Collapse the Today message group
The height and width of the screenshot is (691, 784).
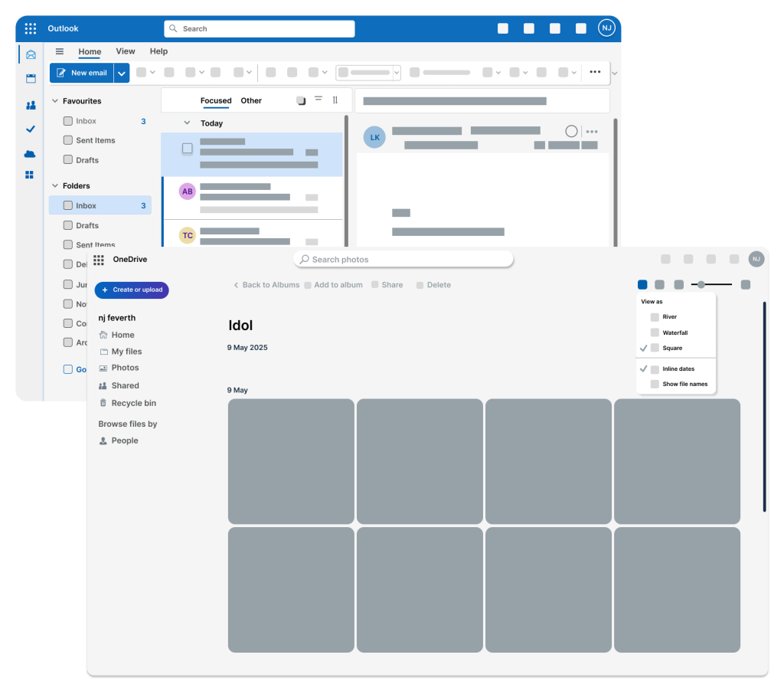187,123
